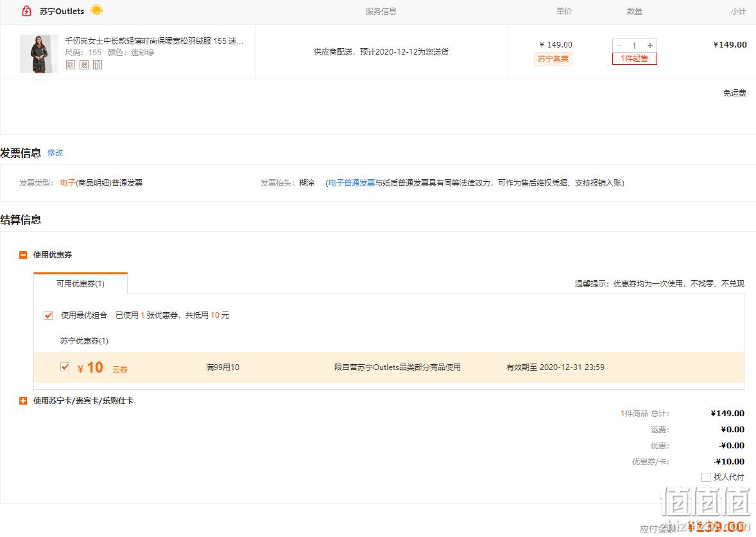Click the 单价 column header

(x=563, y=11)
